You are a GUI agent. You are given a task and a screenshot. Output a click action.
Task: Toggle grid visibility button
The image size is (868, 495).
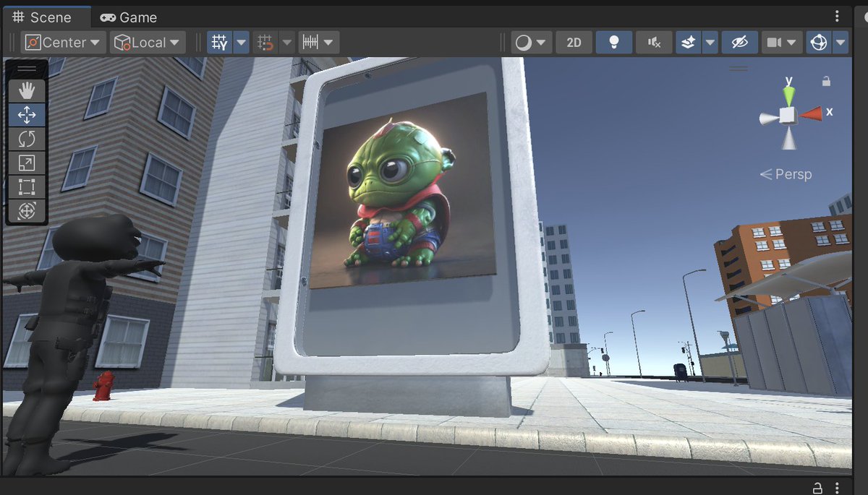tap(219, 43)
